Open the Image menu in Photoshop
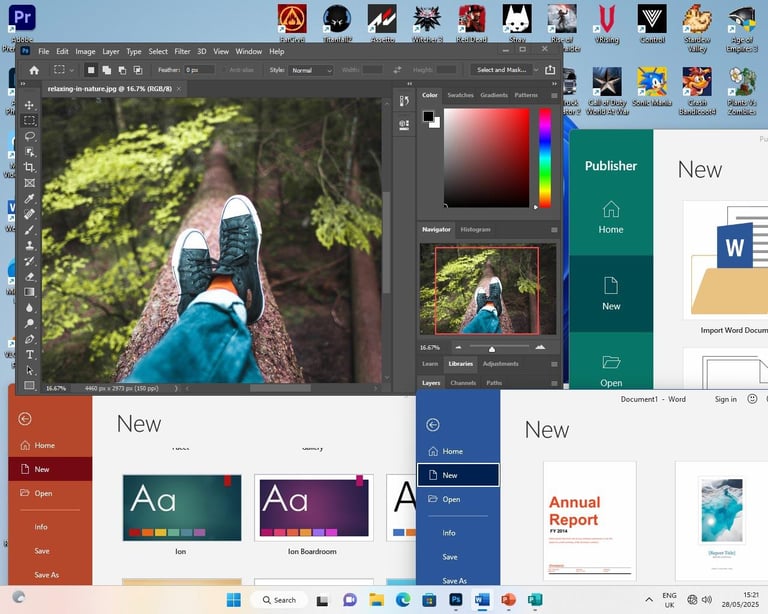Viewport: 768px width, 614px height. 85,51
